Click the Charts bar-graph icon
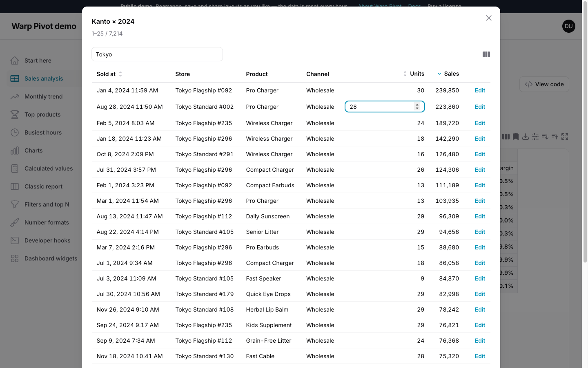588x368 pixels. [x=15, y=150]
